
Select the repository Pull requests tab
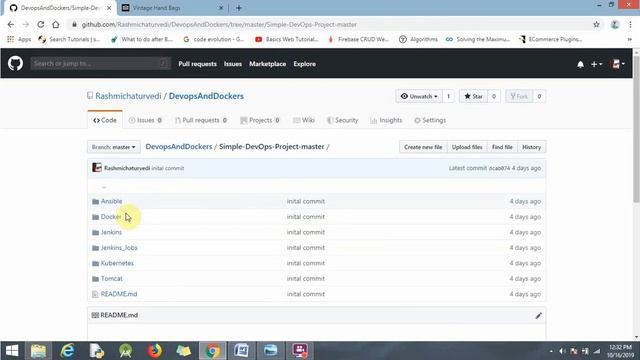[x=201, y=120]
